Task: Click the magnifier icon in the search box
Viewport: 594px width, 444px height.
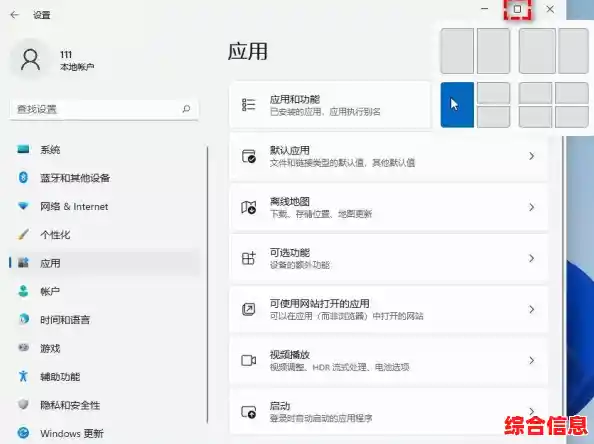Action: (186, 109)
